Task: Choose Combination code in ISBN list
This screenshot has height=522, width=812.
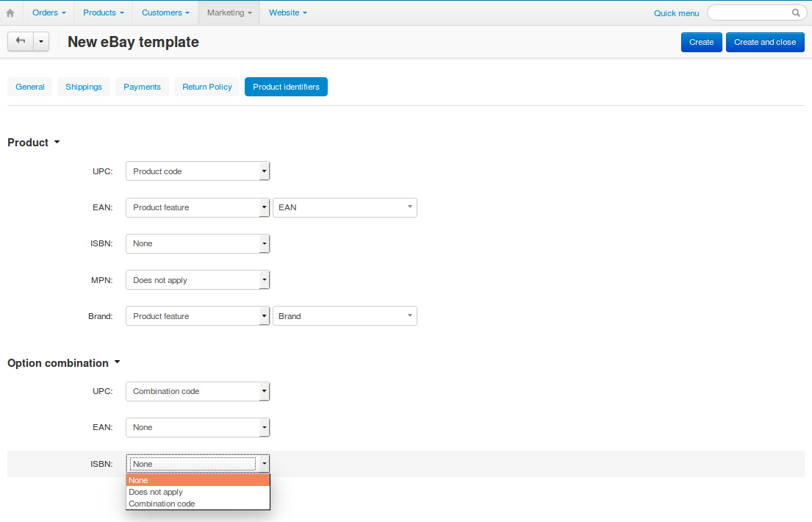Action: pos(198,504)
